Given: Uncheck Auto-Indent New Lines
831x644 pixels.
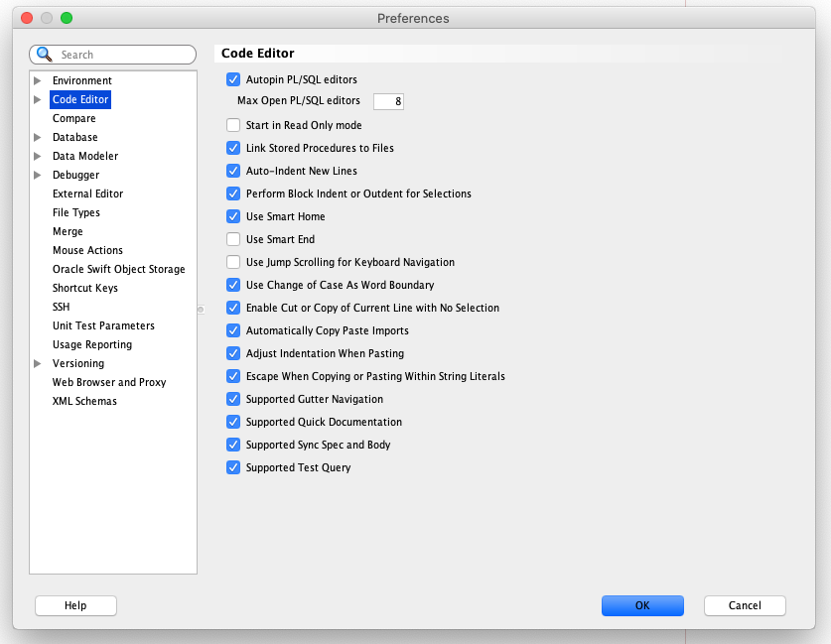Looking at the screenshot, I should point(233,171).
